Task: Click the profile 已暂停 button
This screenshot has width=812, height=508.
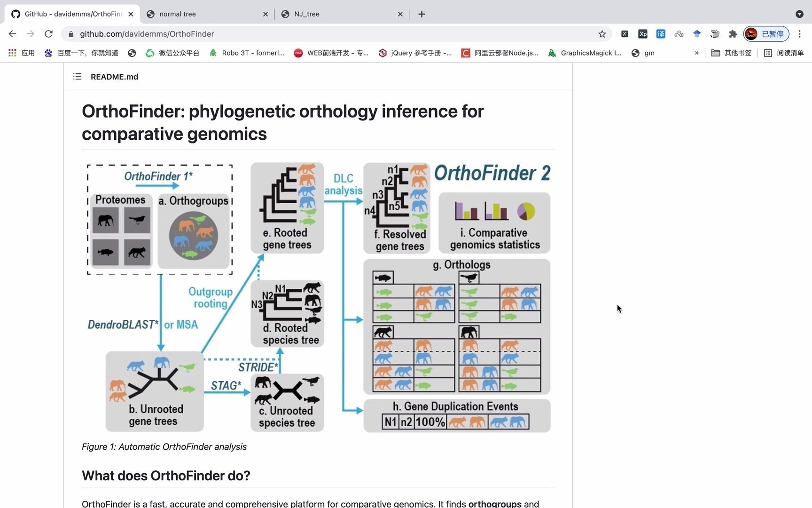Action: (766, 34)
